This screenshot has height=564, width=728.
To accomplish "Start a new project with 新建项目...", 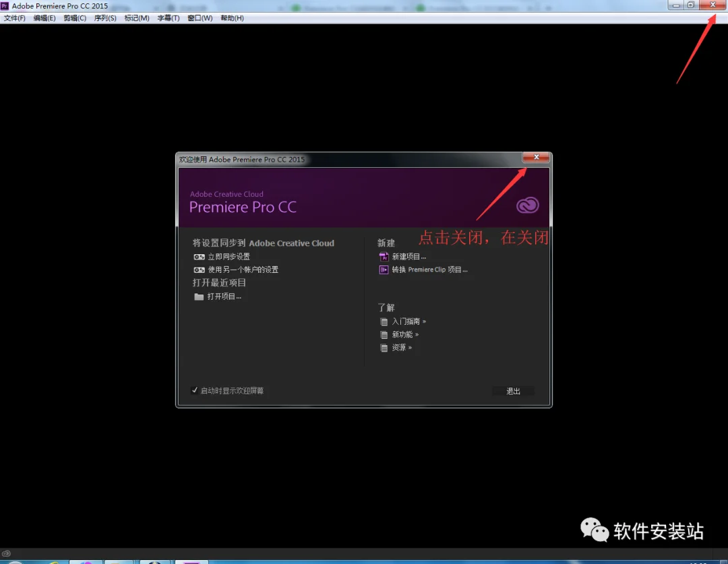I will pyautogui.click(x=402, y=257).
